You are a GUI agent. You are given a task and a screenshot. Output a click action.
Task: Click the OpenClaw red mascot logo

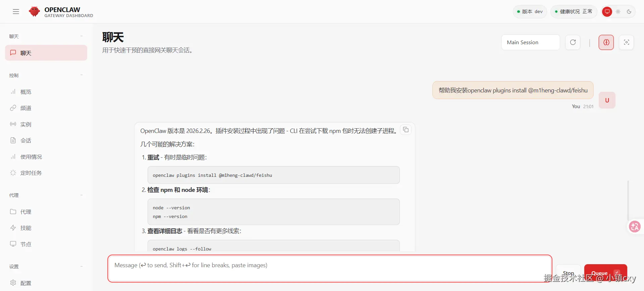point(34,11)
